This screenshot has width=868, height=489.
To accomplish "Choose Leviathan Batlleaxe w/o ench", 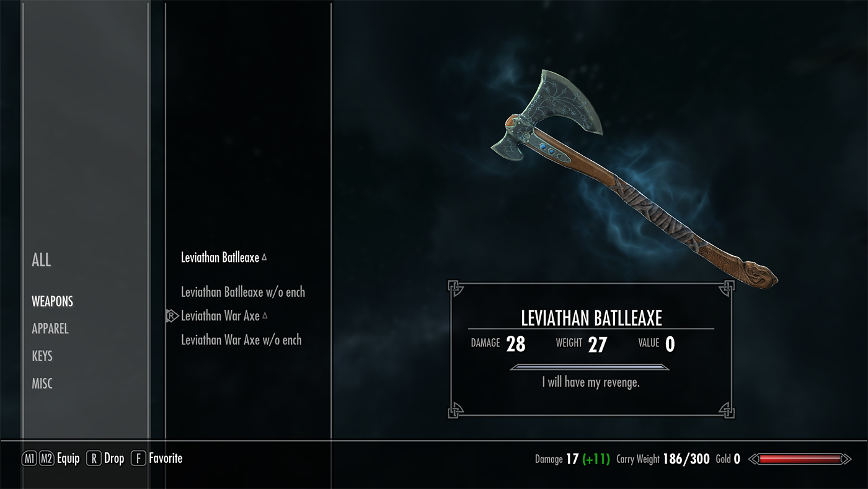I will point(243,292).
